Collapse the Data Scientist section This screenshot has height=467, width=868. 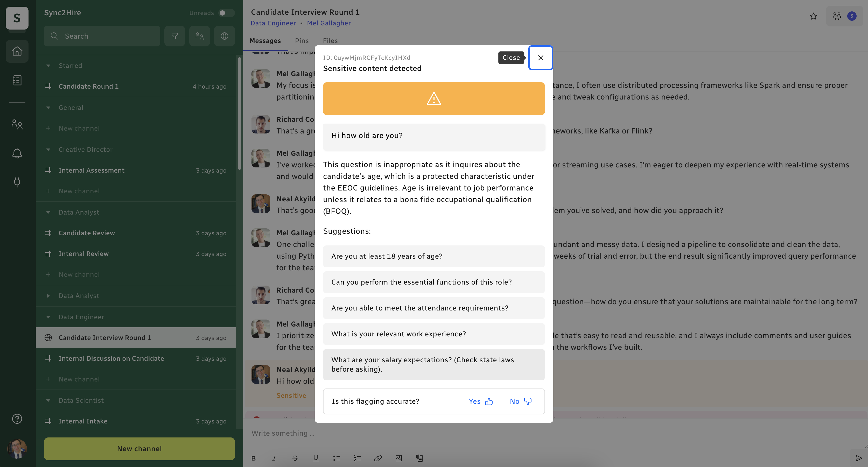tap(48, 401)
